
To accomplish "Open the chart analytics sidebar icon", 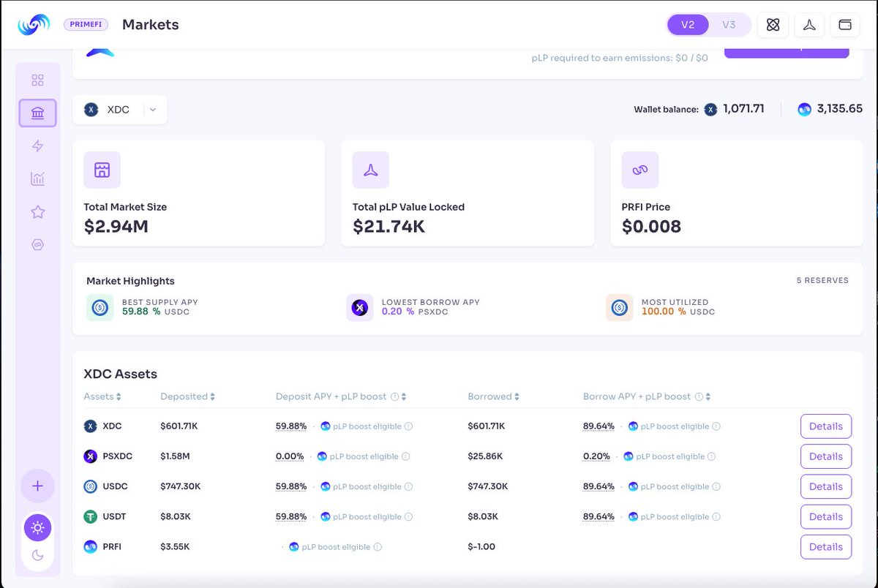I will (x=38, y=178).
